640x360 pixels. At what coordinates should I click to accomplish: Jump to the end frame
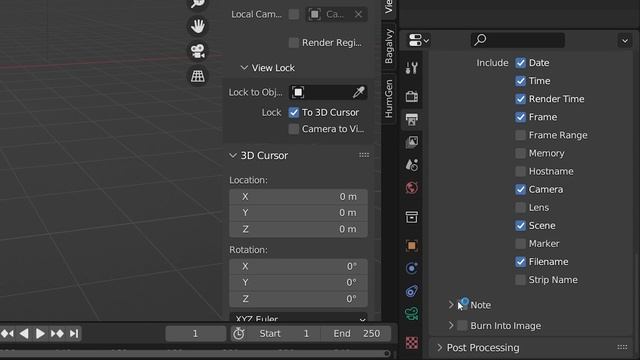(x=74, y=333)
